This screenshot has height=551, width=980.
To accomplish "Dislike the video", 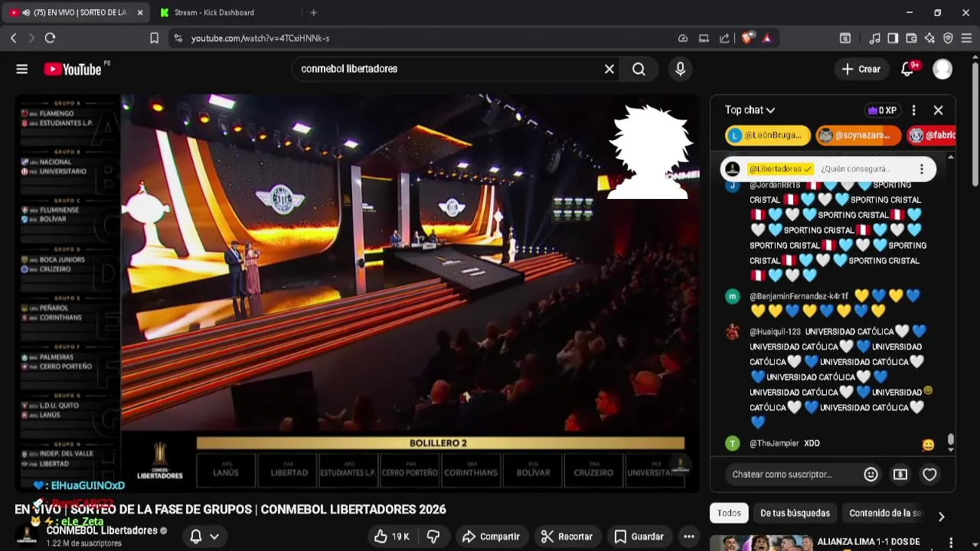I will pos(433,536).
